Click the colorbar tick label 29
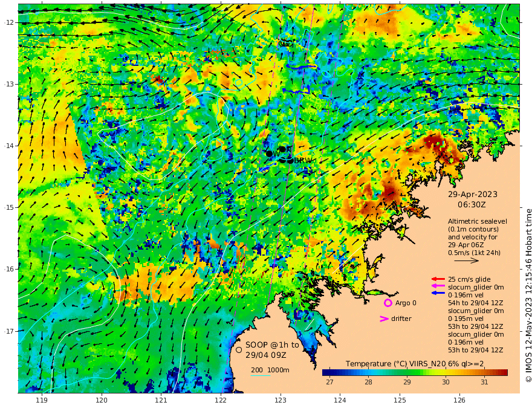The image size is (532, 411). 407,382
